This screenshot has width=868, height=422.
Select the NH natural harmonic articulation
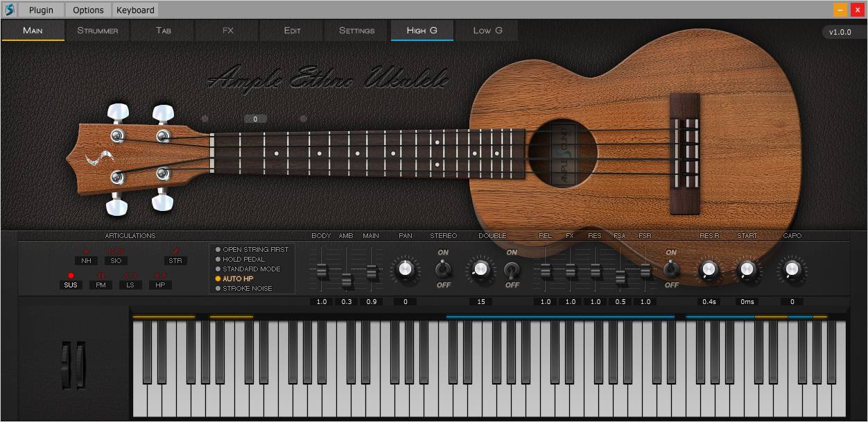pos(86,260)
